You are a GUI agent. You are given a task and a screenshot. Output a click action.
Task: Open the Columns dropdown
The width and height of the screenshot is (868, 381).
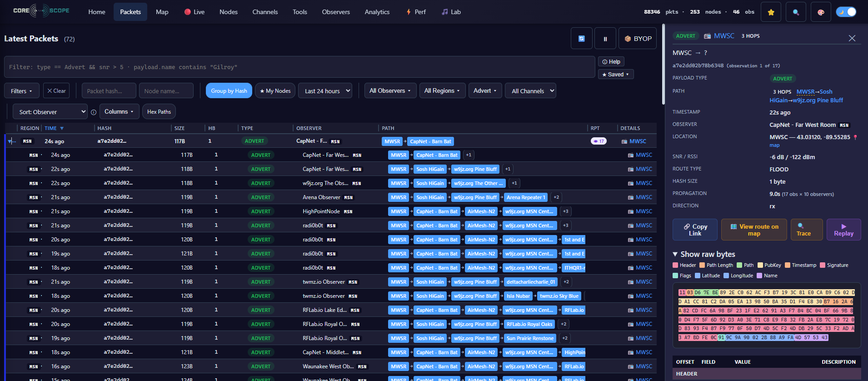[119, 111]
